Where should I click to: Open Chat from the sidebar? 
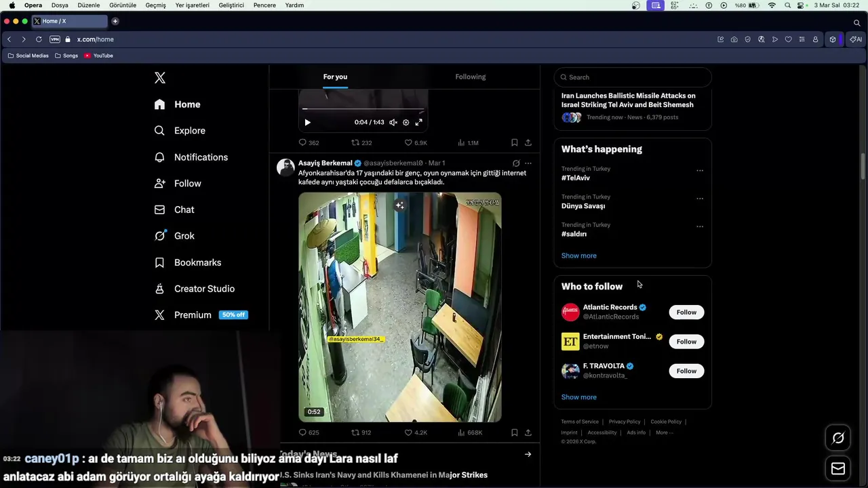[174, 210]
